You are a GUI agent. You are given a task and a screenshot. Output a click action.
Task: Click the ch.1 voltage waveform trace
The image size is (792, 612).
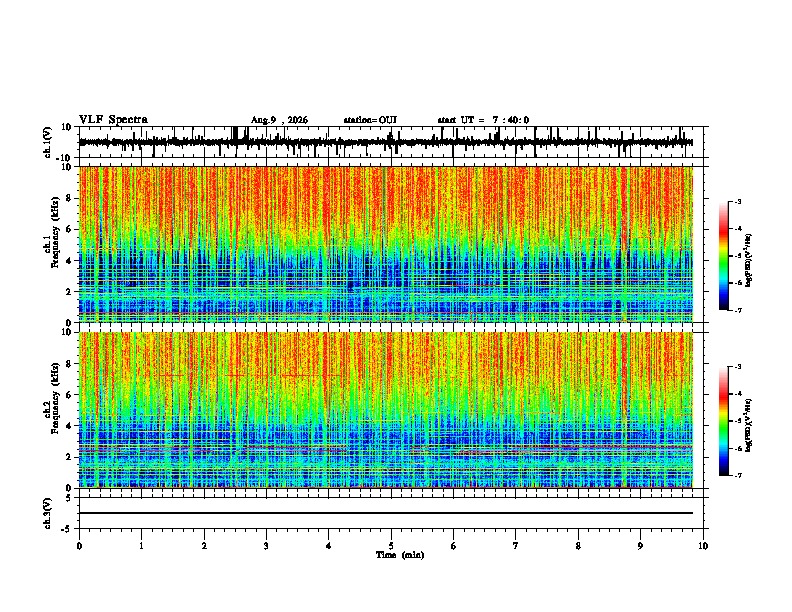click(x=386, y=142)
